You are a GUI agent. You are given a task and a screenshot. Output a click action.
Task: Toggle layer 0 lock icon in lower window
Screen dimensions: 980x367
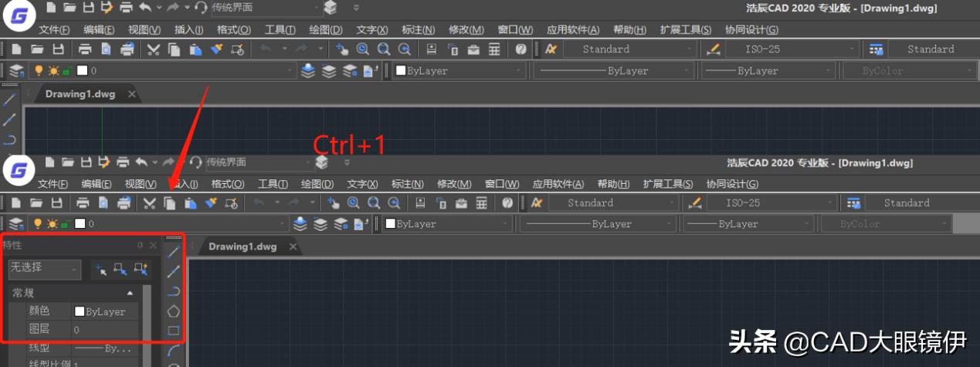(66, 225)
